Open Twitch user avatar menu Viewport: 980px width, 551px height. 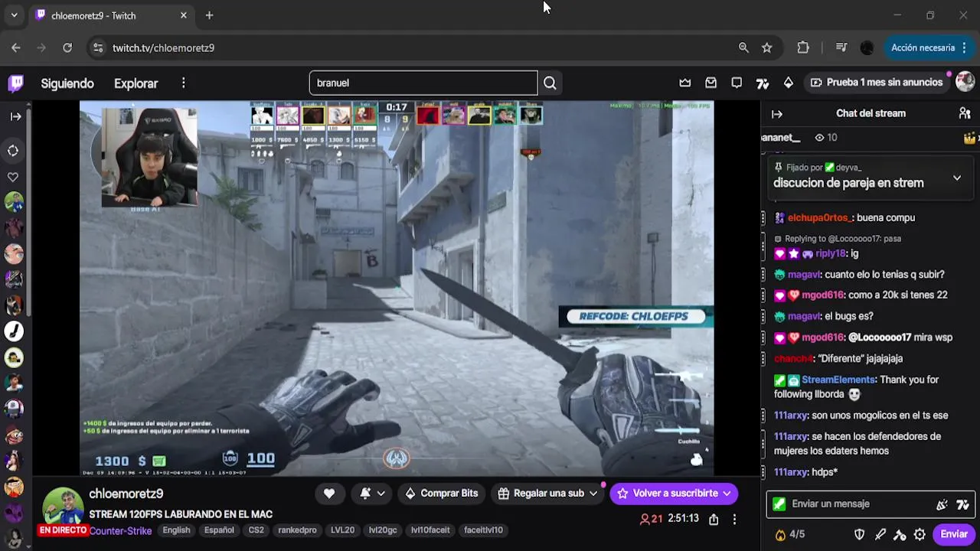click(x=965, y=82)
